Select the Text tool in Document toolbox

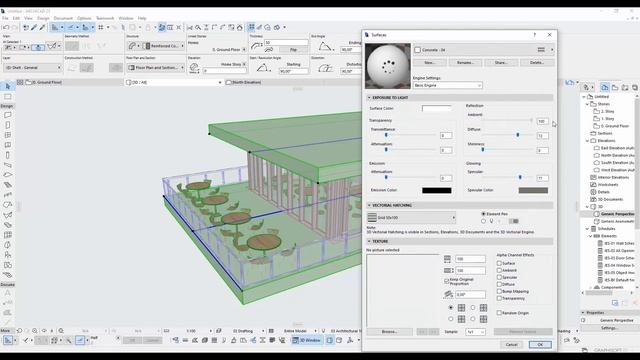[7, 293]
